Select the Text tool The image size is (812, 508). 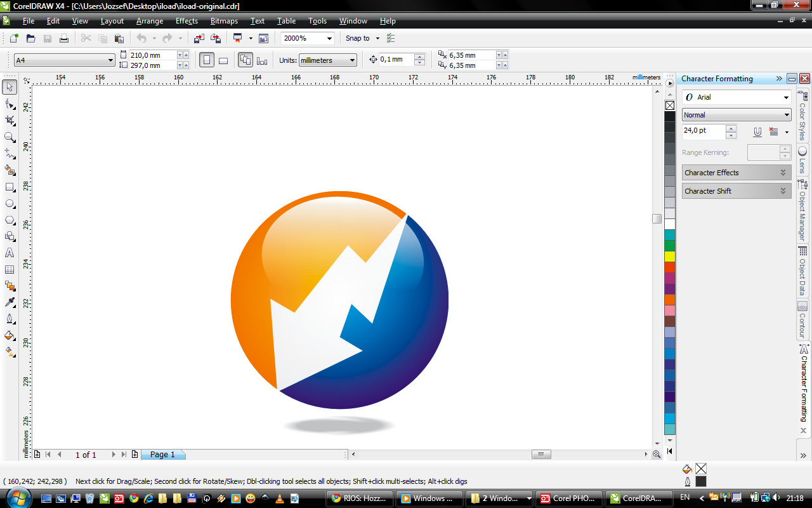pyautogui.click(x=10, y=253)
